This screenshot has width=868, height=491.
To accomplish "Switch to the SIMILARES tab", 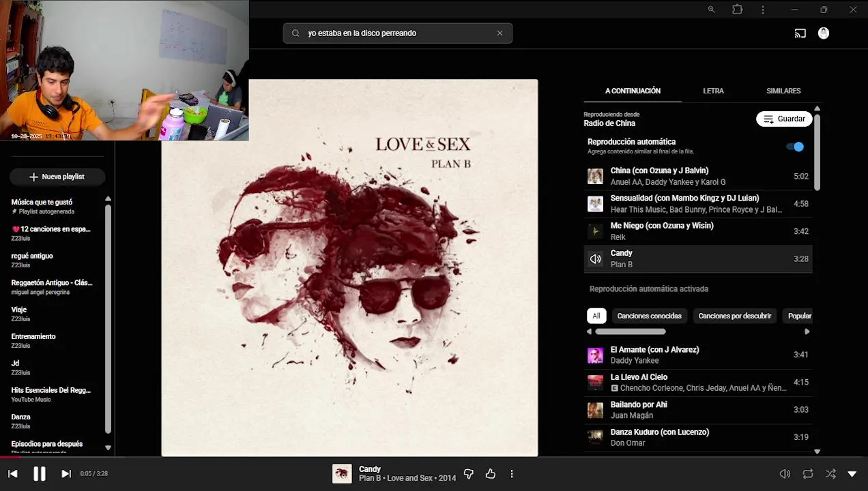I will [x=783, y=91].
